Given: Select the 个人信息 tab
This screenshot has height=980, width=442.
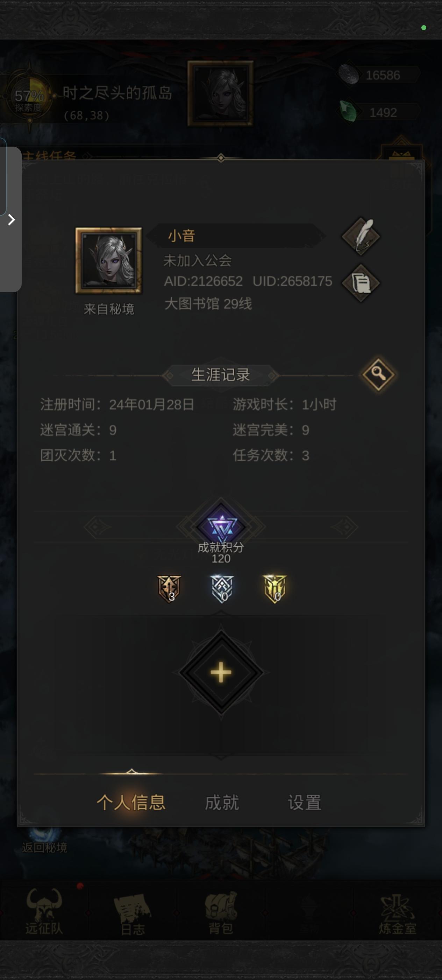Looking at the screenshot, I should click(x=131, y=802).
